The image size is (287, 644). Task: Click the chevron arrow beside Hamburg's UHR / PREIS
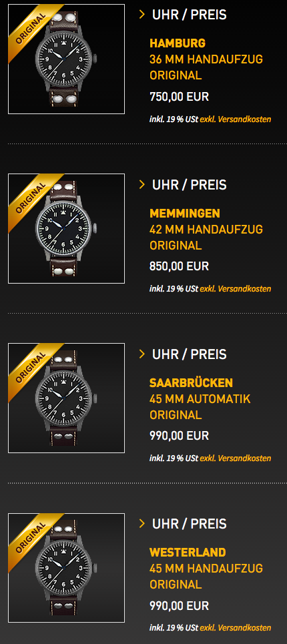coord(142,15)
